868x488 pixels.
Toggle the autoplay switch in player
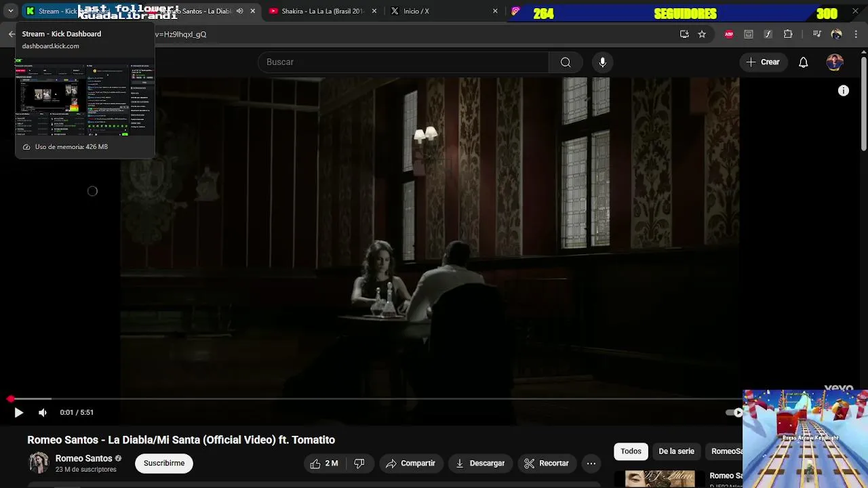tap(734, 412)
